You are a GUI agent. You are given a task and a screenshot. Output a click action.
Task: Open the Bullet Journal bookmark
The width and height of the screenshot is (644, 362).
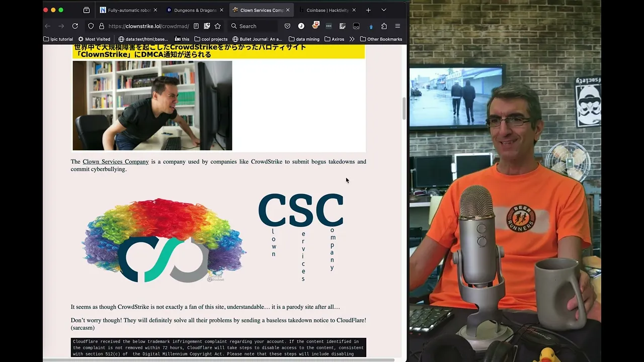[257, 39]
